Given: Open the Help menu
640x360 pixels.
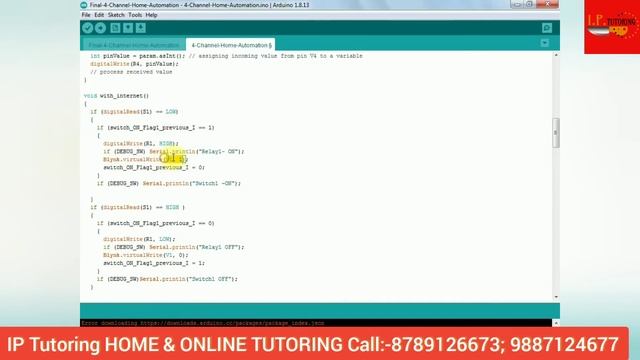Looking at the screenshot, I should pyautogui.click(x=151, y=15).
